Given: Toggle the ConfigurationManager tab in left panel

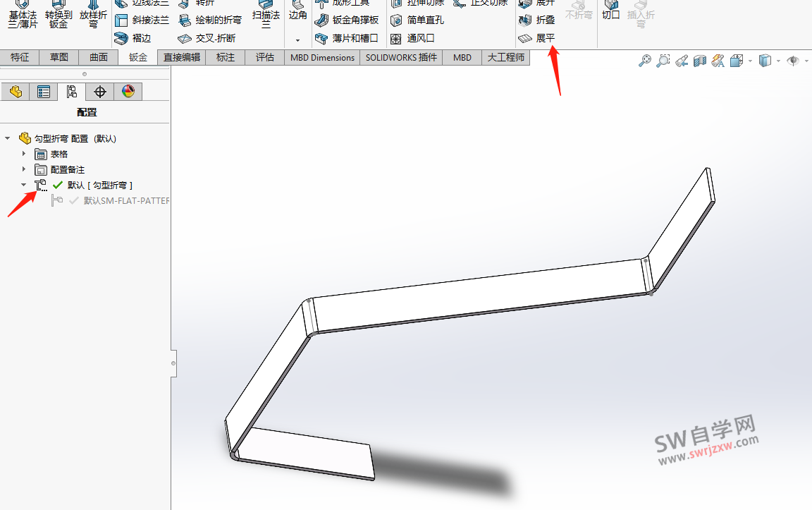Looking at the screenshot, I should click(x=71, y=91).
